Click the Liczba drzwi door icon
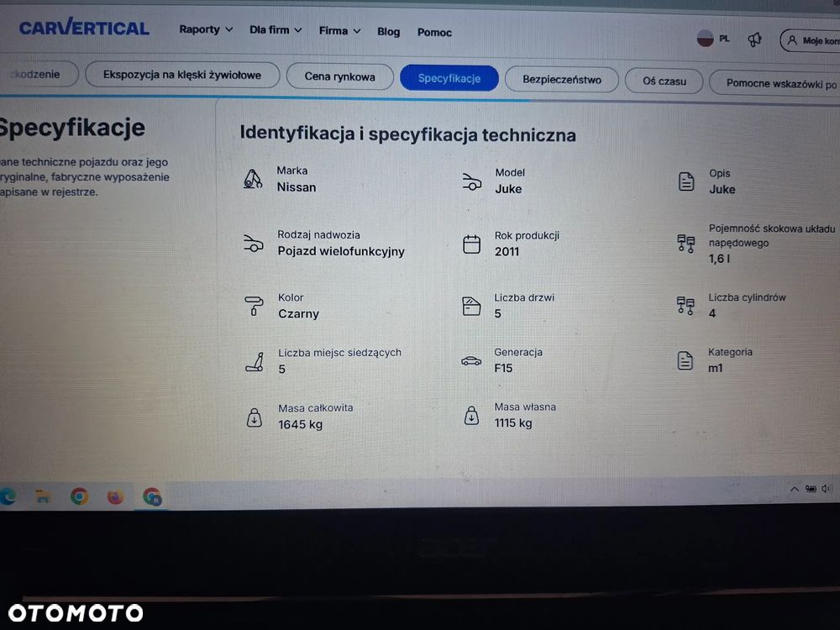 471,306
